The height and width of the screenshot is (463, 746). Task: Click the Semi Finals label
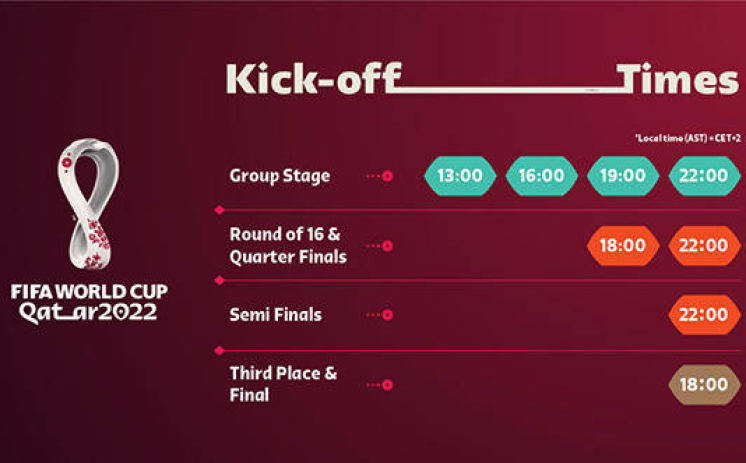click(275, 315)
